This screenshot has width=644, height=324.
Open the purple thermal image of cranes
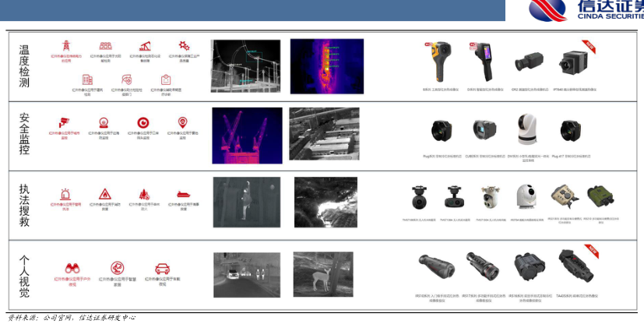click(247, 135)
